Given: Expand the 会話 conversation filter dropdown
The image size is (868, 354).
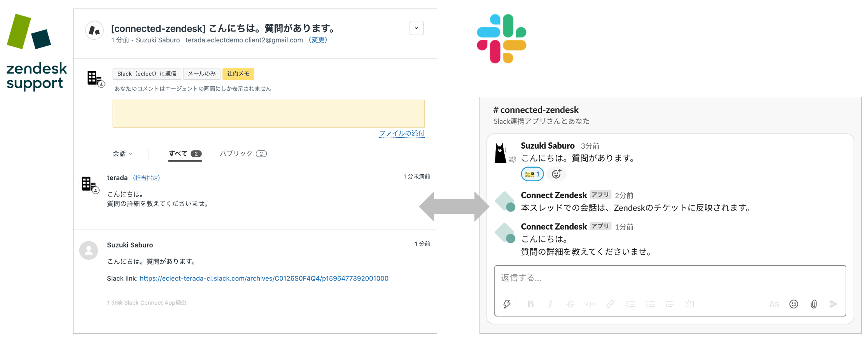Looking at the screenshot, I should [x=122, y=154].
